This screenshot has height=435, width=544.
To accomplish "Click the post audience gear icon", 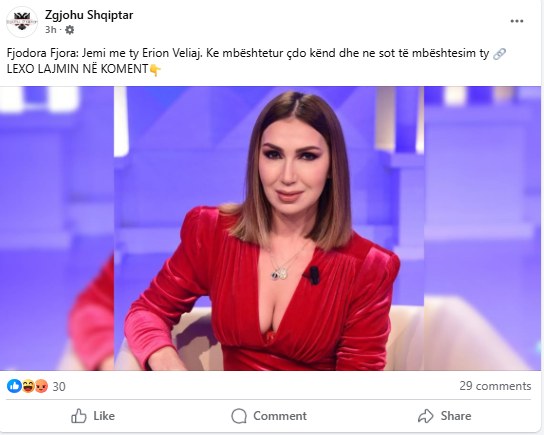I will point(70,30).
